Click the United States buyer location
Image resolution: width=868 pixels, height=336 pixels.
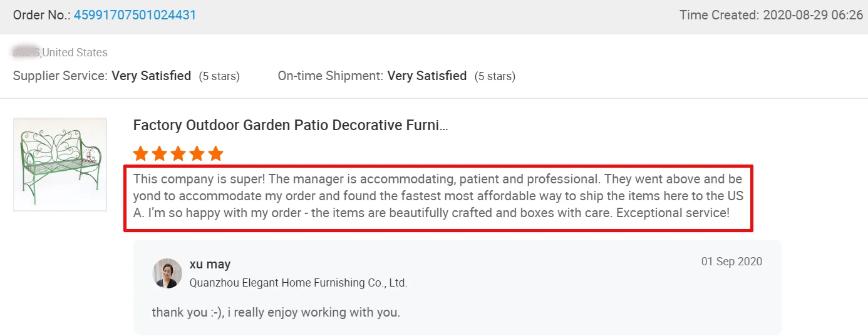[75, 53]
